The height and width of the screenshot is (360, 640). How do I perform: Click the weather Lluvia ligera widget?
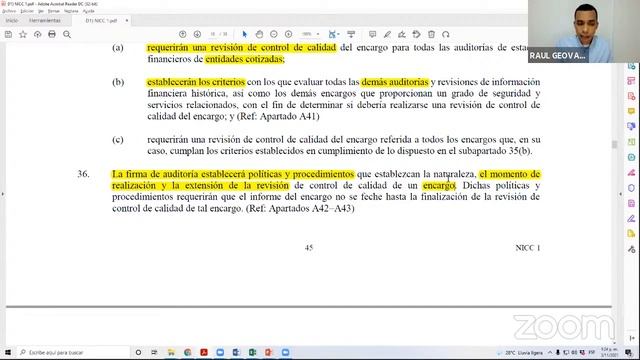pyautogui.click(x=520, y=353)
